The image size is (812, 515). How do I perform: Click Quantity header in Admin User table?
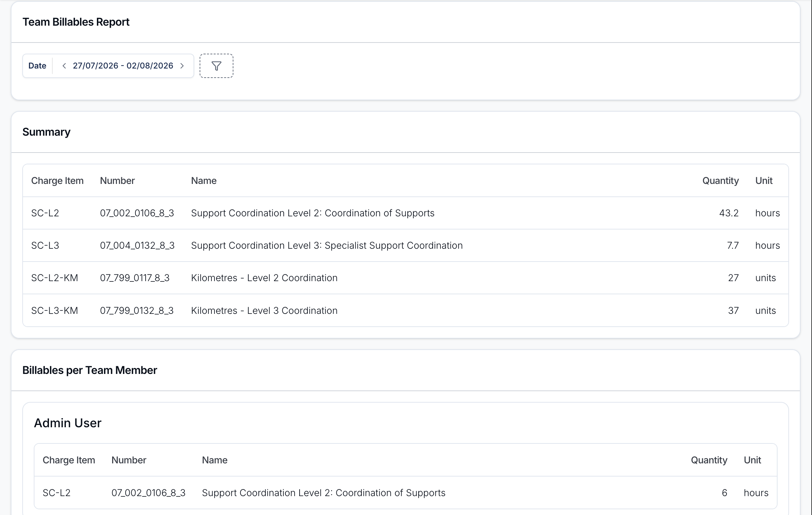[x=709, y=460]
